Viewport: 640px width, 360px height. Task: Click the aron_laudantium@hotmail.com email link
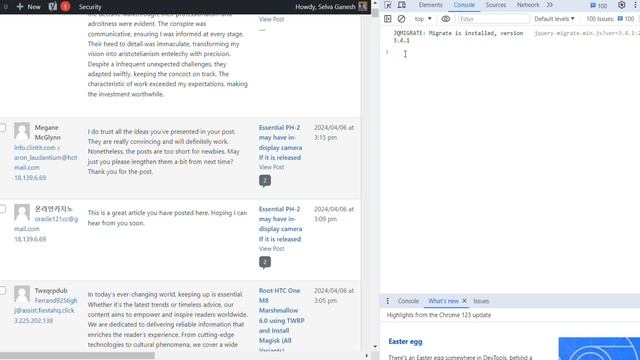pyautogui.click(x=46, y=162)
